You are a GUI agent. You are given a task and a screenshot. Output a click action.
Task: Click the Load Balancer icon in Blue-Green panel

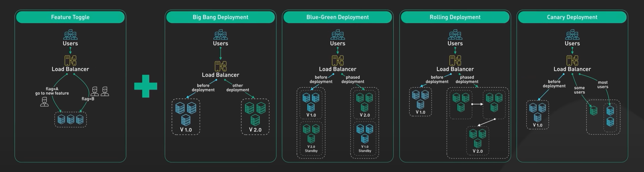tap(338, 60)
